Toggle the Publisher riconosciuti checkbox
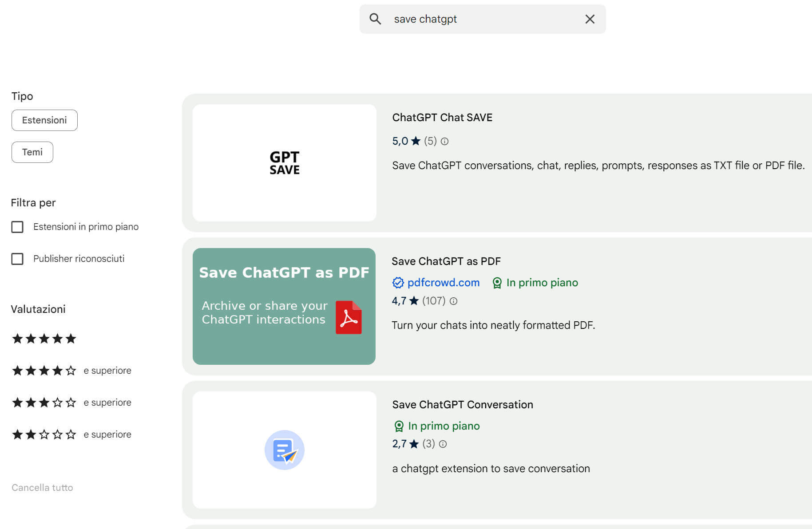Screen dimensions: 812x529 click(x=17, y=259)
